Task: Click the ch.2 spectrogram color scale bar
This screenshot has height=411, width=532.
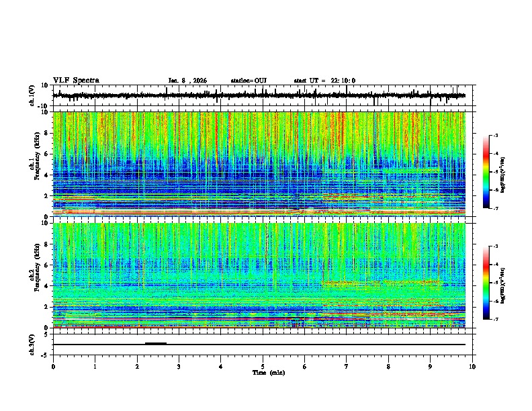Action: (486, 283)
